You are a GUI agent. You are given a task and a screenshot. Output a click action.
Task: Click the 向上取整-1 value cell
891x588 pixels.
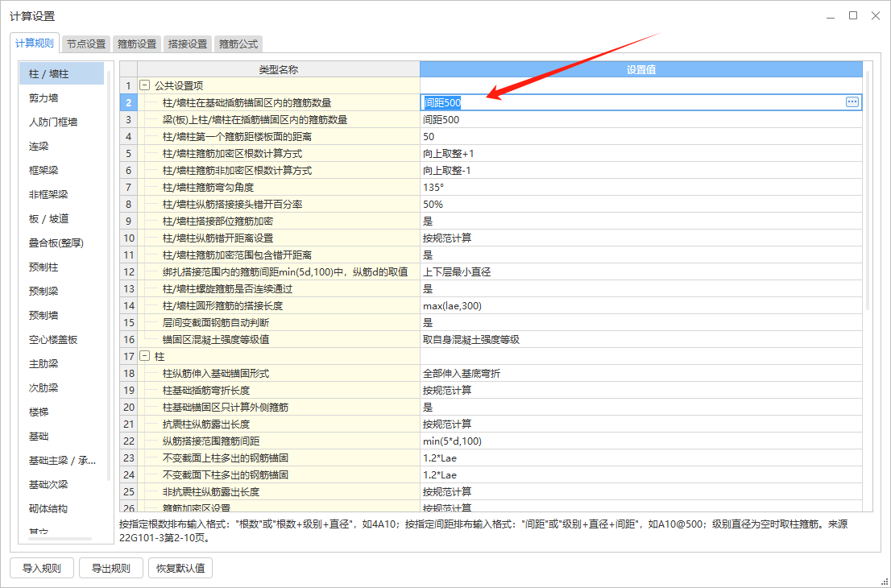(x=641, y=171)
